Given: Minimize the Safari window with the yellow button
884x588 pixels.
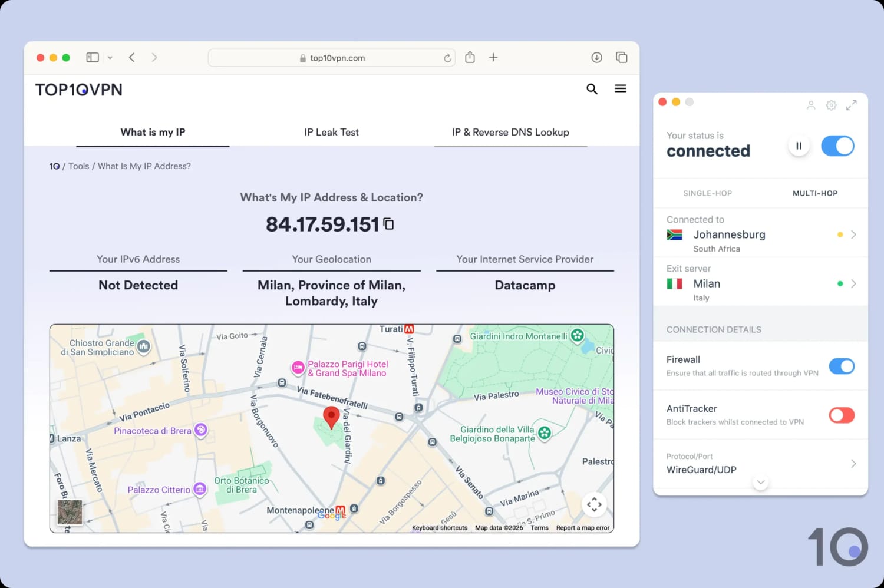Looking at the screenshot, I should pyautogui.click(x=53, y=58).
